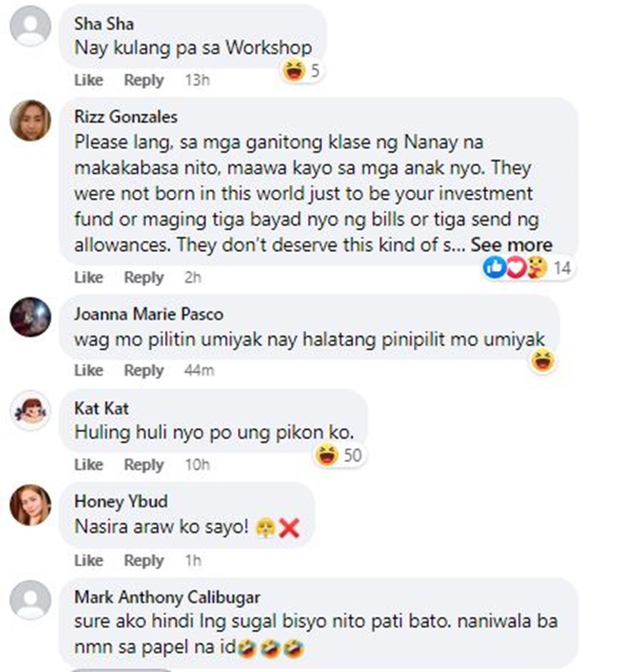Open Mark Anthony Calibugar's profile name link
Image resolution: width=629 pixels, height=672 pixels.
pos(167,597)
